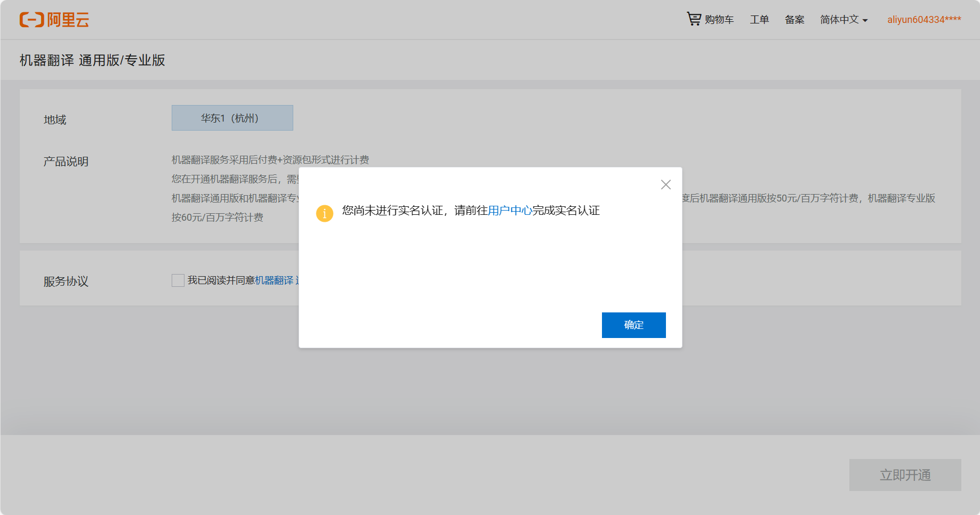Image resolution: width=980 pixels, height=515 pixels.
Task: Go to 备案 in top navigation
Action: 794,20
